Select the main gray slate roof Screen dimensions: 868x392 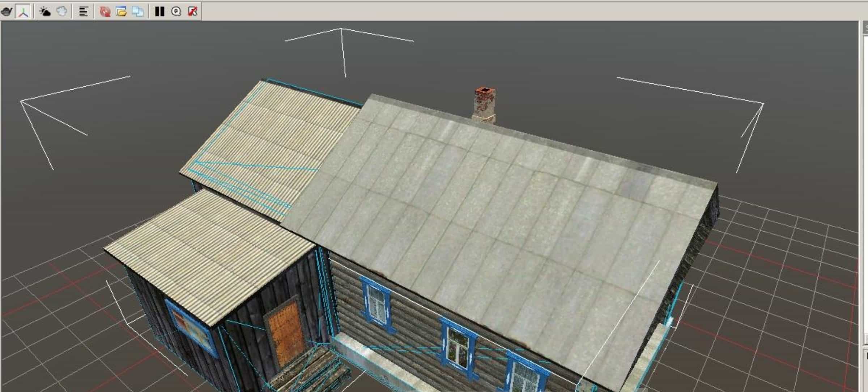point(499,217)
